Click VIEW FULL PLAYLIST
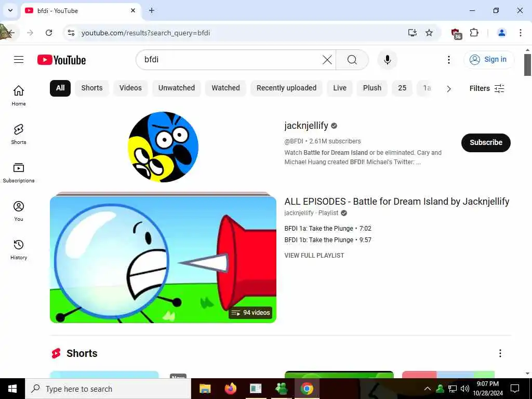Image resolution: width=532 pixels, height=399 pixels. coord(314,256)
